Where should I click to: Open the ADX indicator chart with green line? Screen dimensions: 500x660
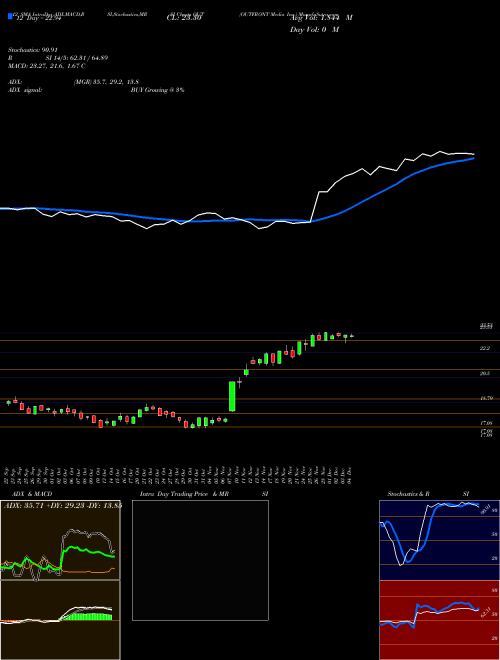tap(60, 540)
